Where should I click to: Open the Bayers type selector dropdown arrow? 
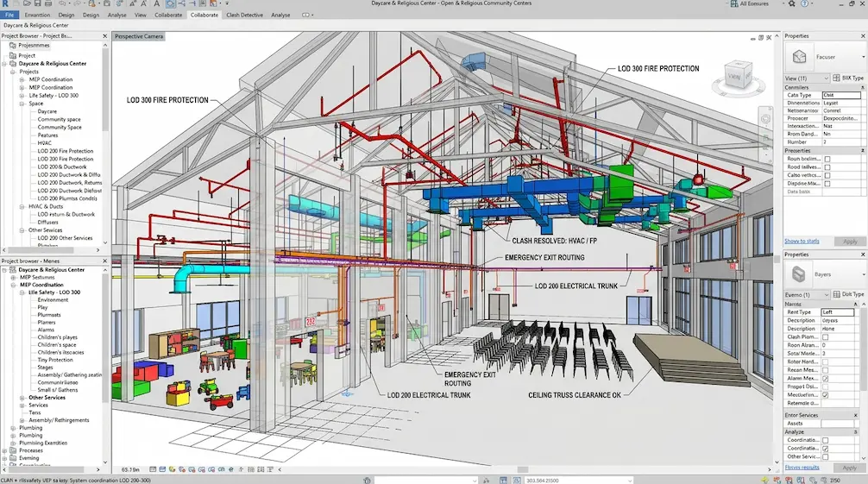(863, 274)
